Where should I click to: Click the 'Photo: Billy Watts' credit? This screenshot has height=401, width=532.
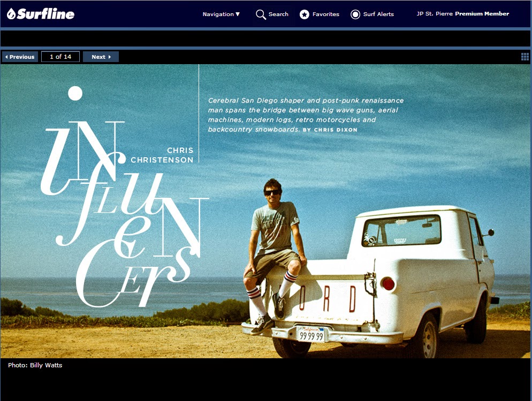tap(35, 365)
